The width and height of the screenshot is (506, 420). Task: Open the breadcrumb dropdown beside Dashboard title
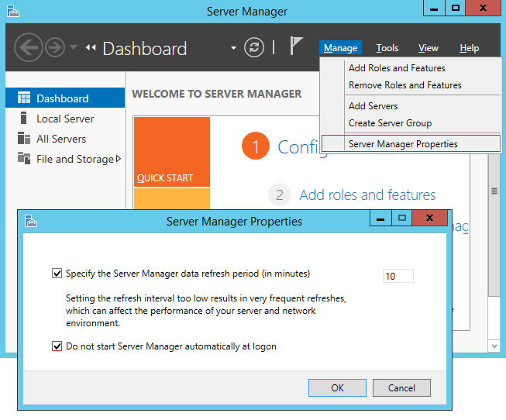(233, 48)
